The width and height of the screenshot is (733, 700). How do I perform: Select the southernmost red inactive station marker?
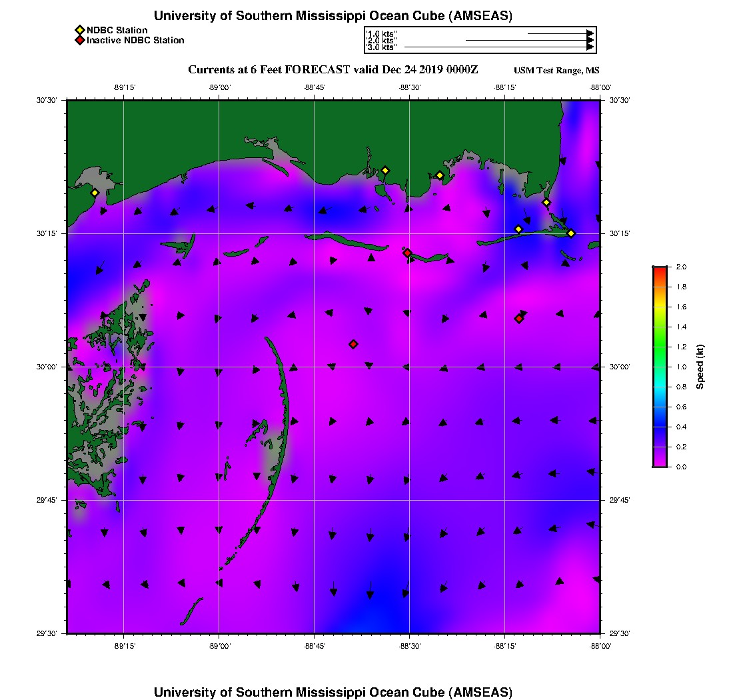[353, 344]
